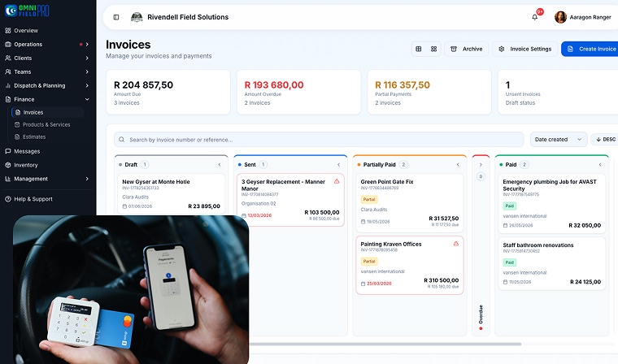
Task: Switch to board grid view icon
Action: 433,49
